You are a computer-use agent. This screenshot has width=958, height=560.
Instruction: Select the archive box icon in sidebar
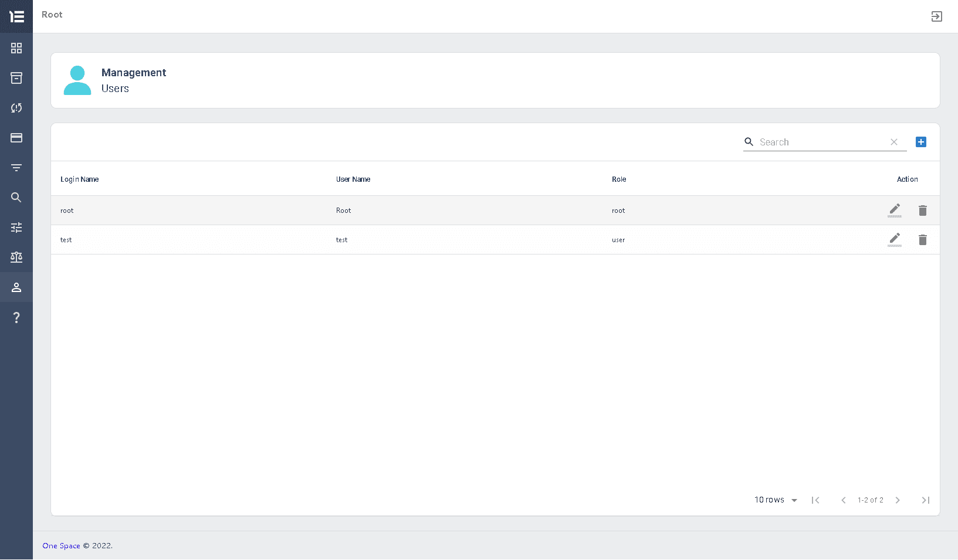tap(16, 78)
